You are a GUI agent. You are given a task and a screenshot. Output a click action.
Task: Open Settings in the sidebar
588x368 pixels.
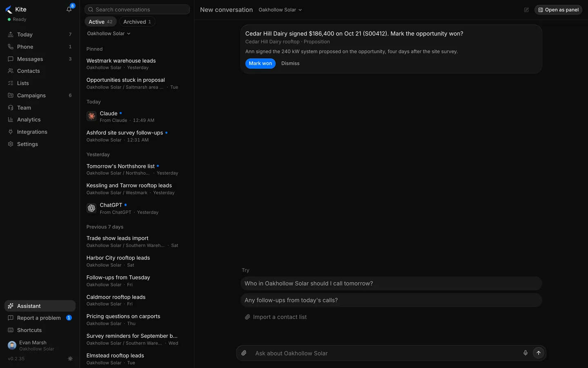coord(40,144)
